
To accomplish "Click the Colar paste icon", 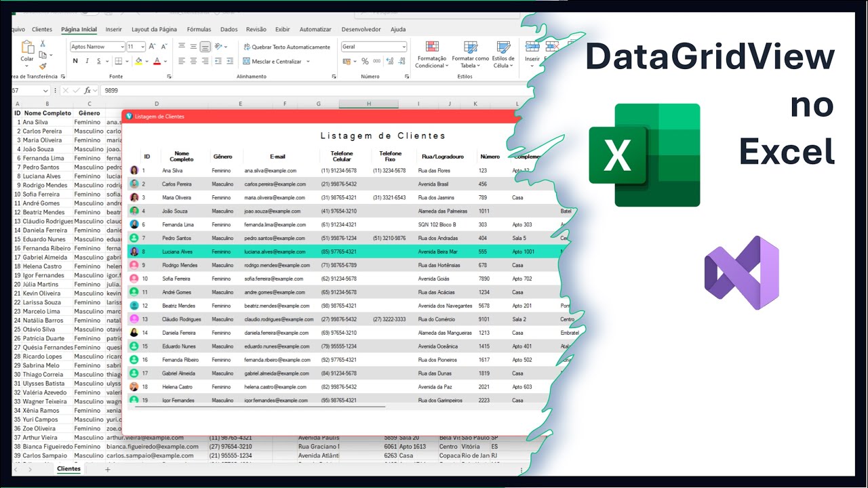I will tap(27, 47).
